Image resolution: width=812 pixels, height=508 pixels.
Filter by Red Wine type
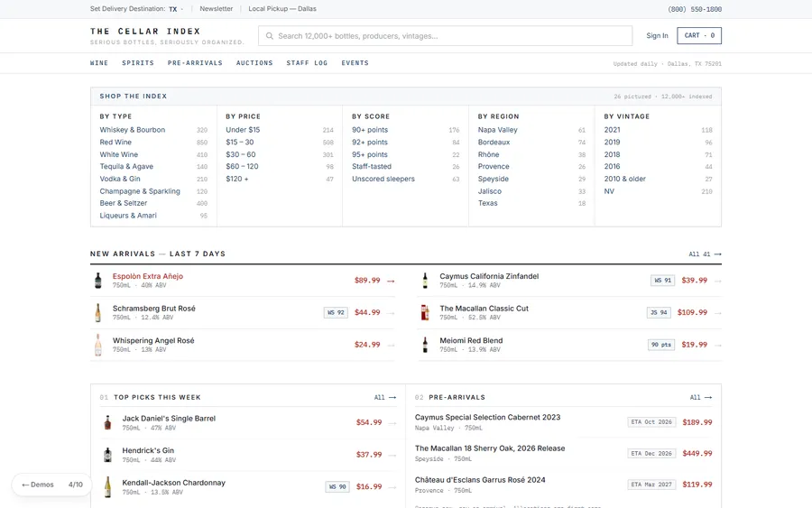point(115,143)
